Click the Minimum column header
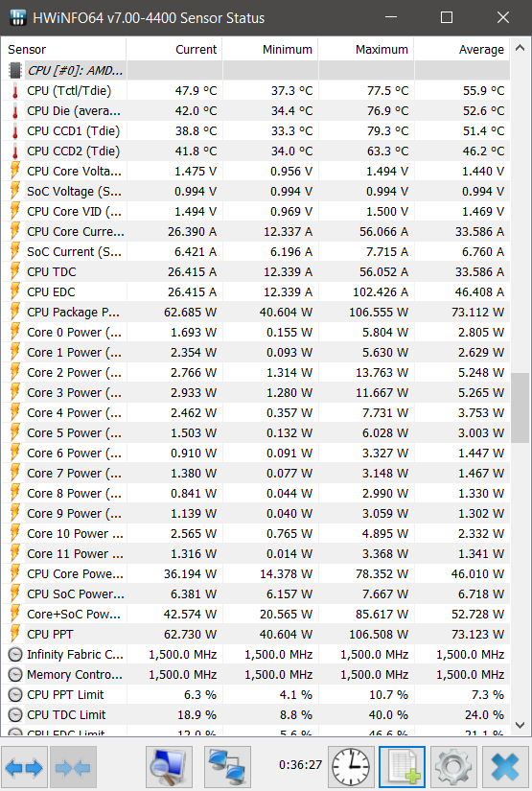Image resolution: width=532 pixels, height=791 pixels. (x=269, y=50)
